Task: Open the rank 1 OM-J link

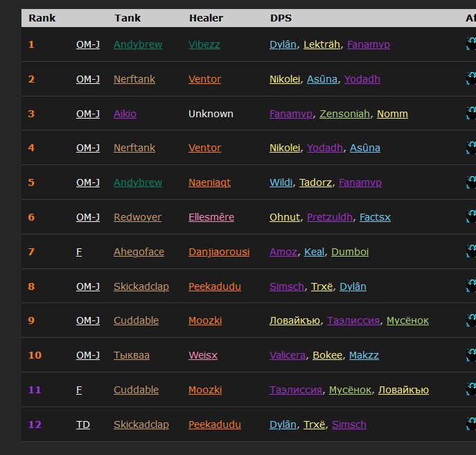Action: tap(88, 44)
